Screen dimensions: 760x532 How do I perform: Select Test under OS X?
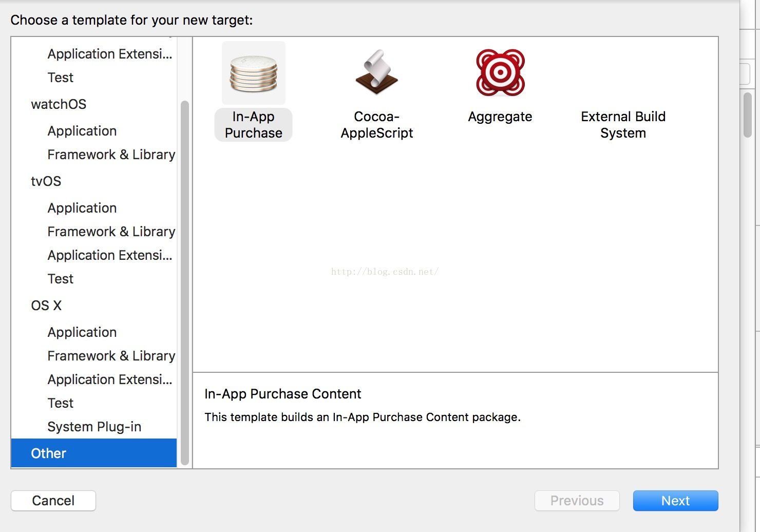(61, 403)
